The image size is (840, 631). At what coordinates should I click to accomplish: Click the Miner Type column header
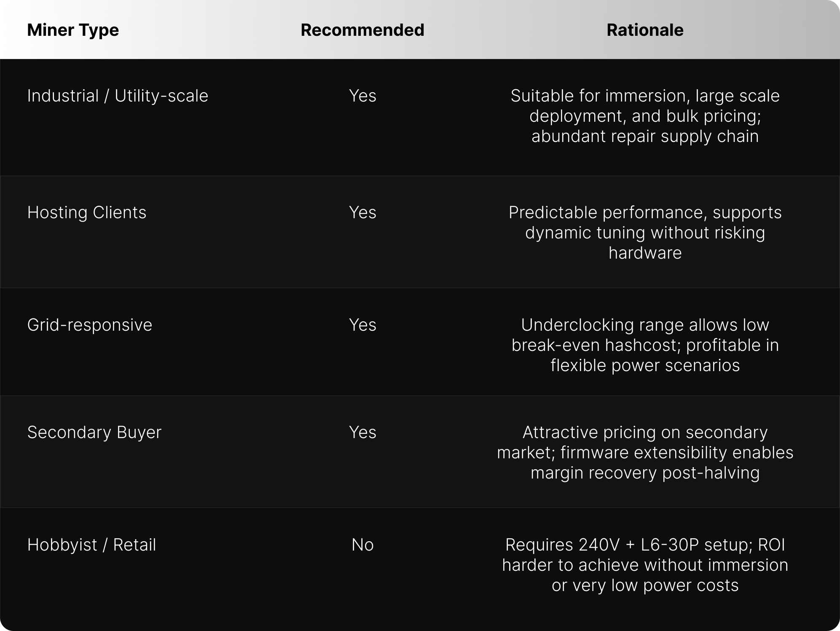click(73, 30)
